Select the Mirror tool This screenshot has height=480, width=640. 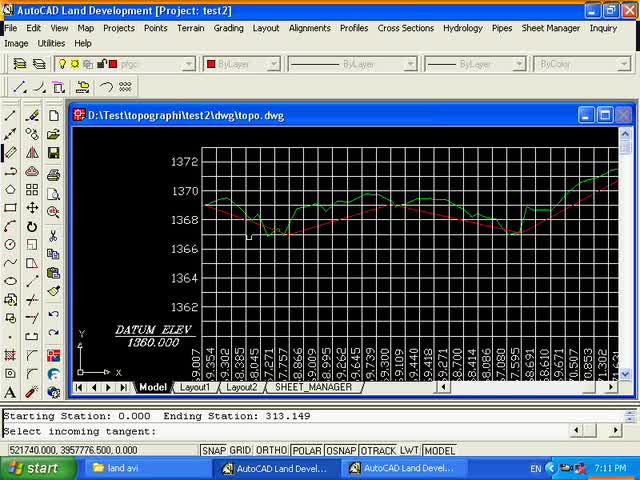pos(32,153)
